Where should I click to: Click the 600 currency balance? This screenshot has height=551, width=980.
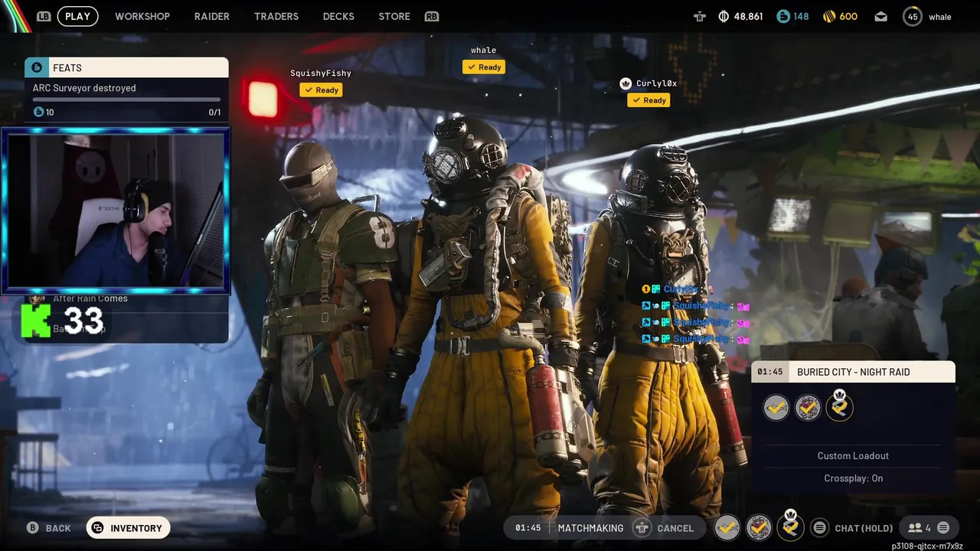coord(848,16)
